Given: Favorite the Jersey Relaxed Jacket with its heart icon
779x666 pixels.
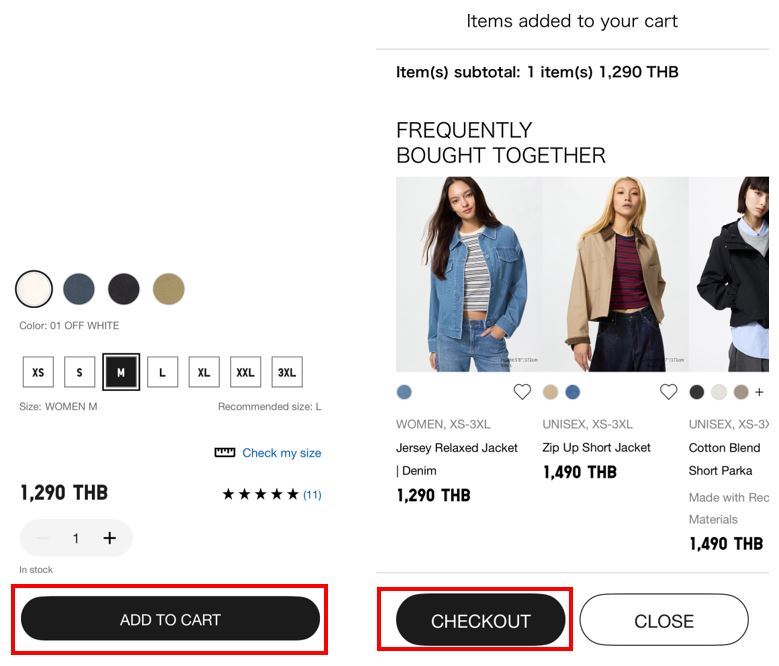Looking at the screenshot, I should [522, 392].
